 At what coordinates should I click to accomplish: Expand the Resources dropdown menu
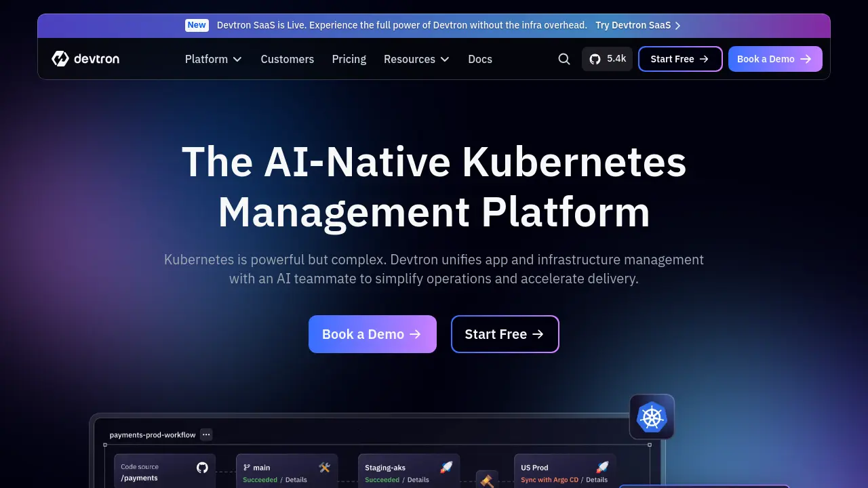[417, 59]
